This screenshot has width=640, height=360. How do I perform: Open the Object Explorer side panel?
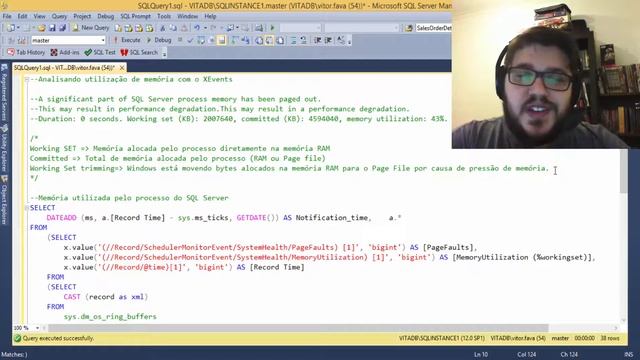pos(4,201)
